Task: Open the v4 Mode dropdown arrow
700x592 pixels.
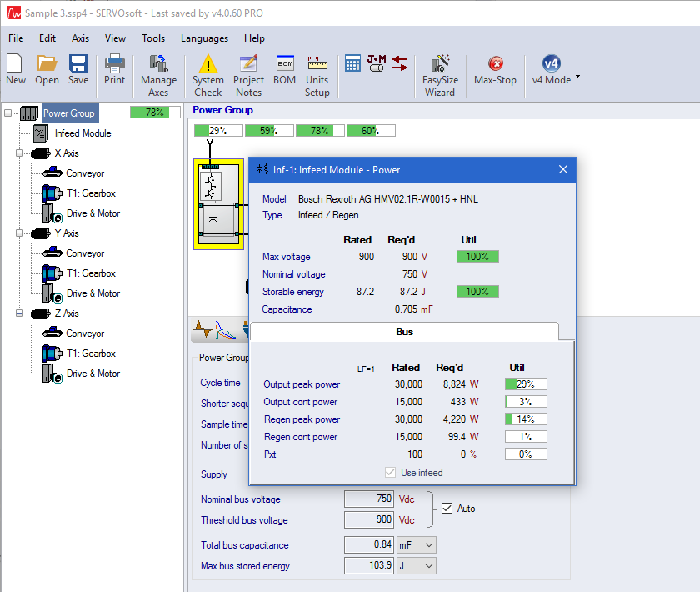Action: [577, 78]
